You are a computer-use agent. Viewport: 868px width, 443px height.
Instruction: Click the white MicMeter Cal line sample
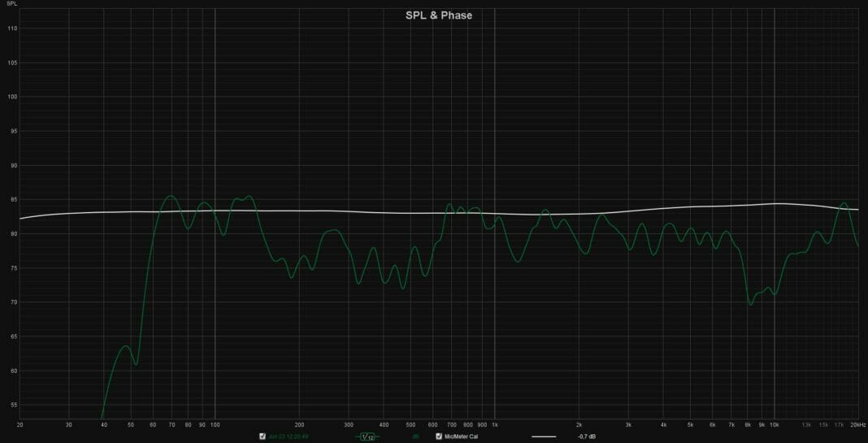tap(544, 437)
